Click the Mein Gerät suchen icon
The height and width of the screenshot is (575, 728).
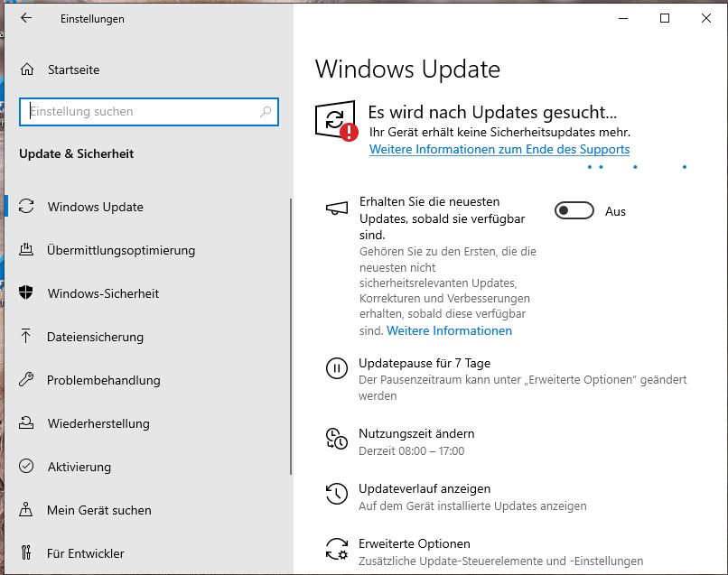click(25, 510)
